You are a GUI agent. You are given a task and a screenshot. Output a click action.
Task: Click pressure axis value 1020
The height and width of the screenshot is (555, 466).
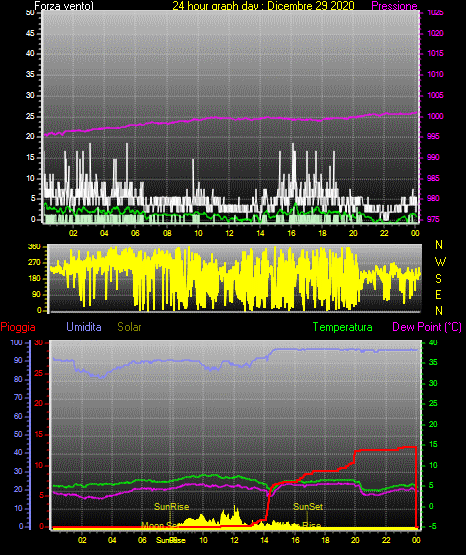[x=435, y=33]
